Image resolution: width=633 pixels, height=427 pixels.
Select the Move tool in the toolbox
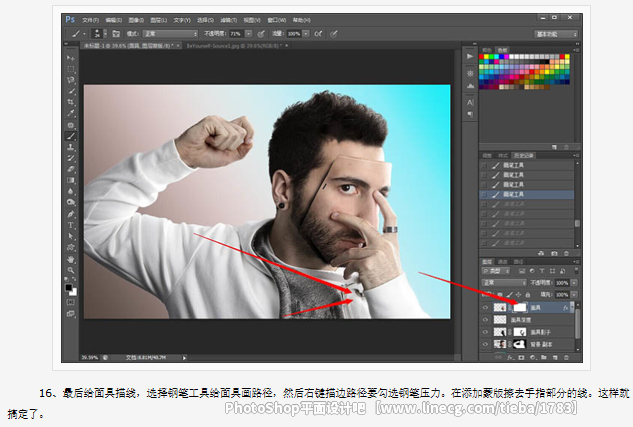coord(71,58)
